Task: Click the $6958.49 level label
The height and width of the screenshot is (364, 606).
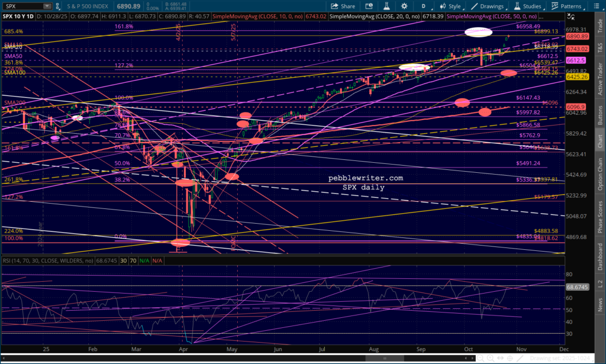Action: click(x=528, y=26)
